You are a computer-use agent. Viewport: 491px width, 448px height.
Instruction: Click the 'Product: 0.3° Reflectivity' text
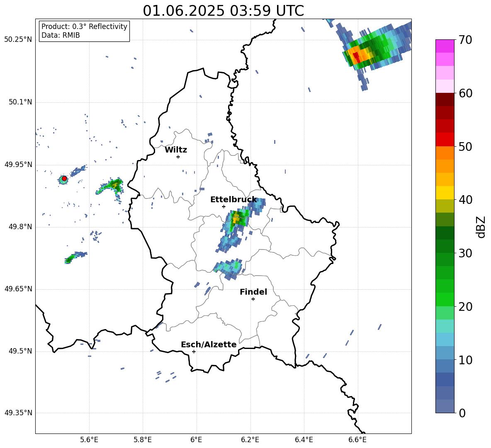(84, 27)
